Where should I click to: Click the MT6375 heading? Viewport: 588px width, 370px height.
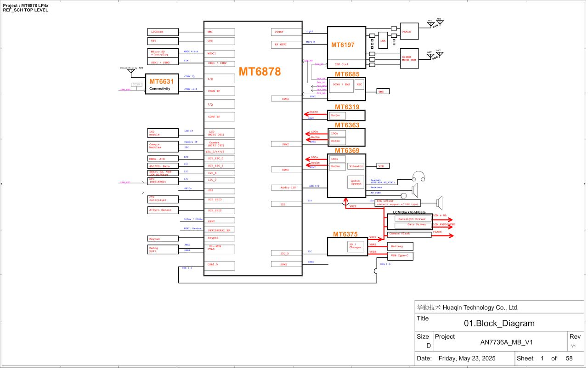345,234
